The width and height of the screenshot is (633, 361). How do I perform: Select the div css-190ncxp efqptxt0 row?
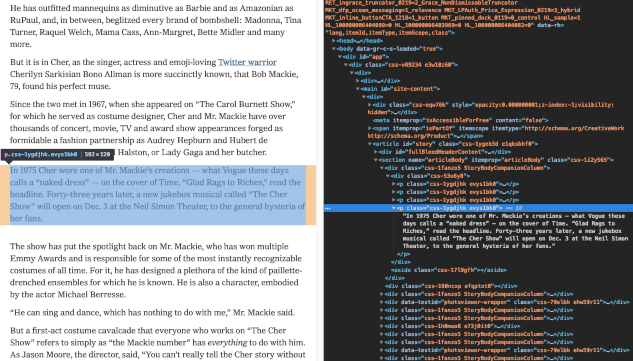tap(451, 286)
